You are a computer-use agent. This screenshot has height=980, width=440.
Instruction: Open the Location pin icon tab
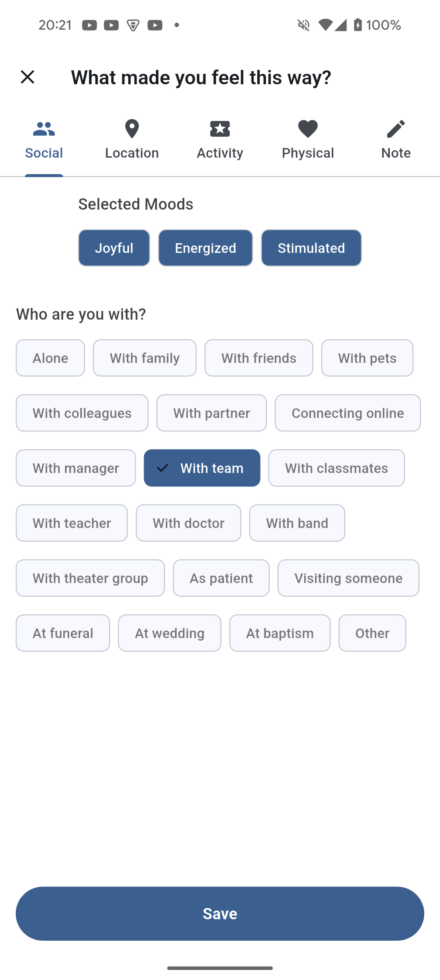132,129
